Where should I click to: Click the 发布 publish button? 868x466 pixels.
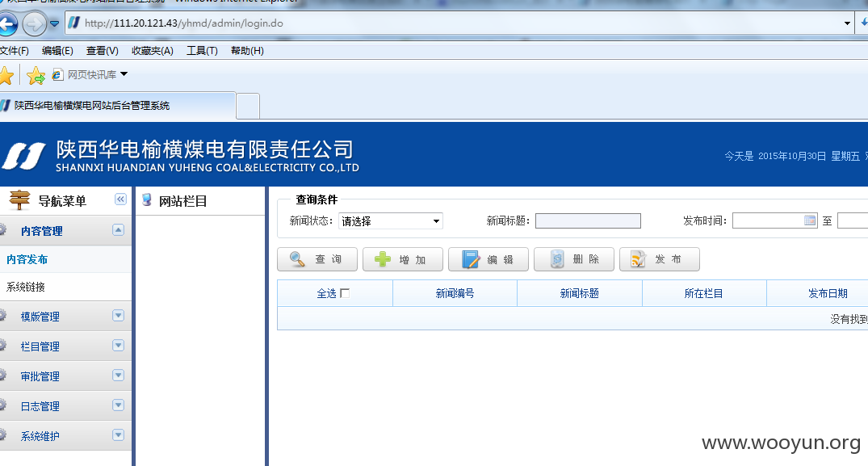pos(660,259)
